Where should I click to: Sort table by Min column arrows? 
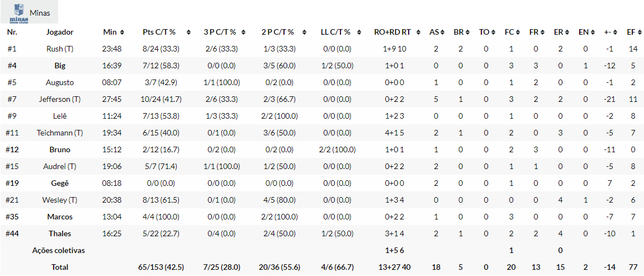(122, 32)
